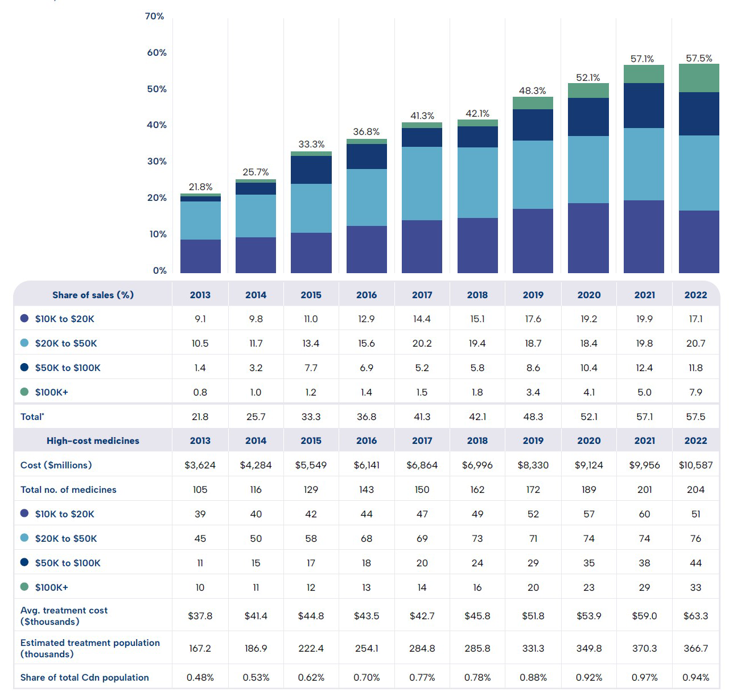This screenshot has height=700, width=733.
Task: Click the green $100K+ dot under High-cost medicines
Action: [24, 587]
